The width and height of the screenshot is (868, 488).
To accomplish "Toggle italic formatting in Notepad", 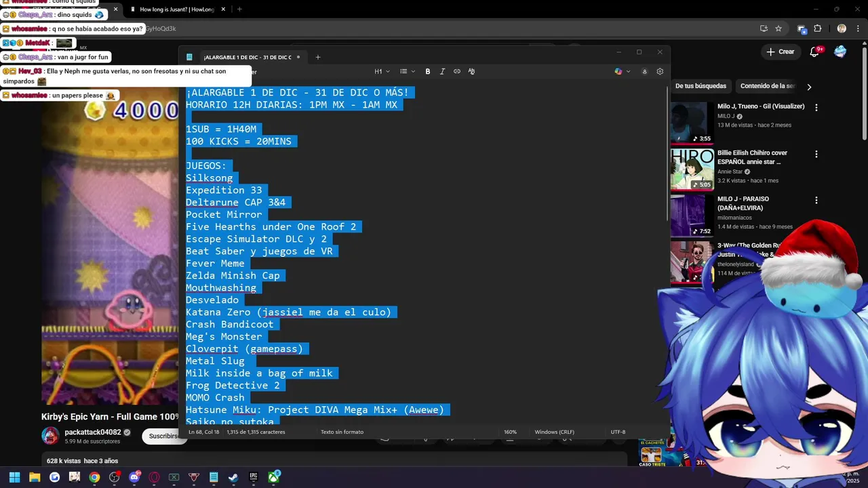I will coord(442,71).
